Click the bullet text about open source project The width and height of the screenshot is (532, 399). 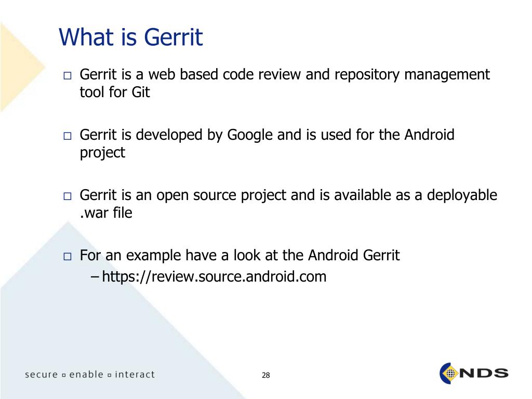point(288,204)
